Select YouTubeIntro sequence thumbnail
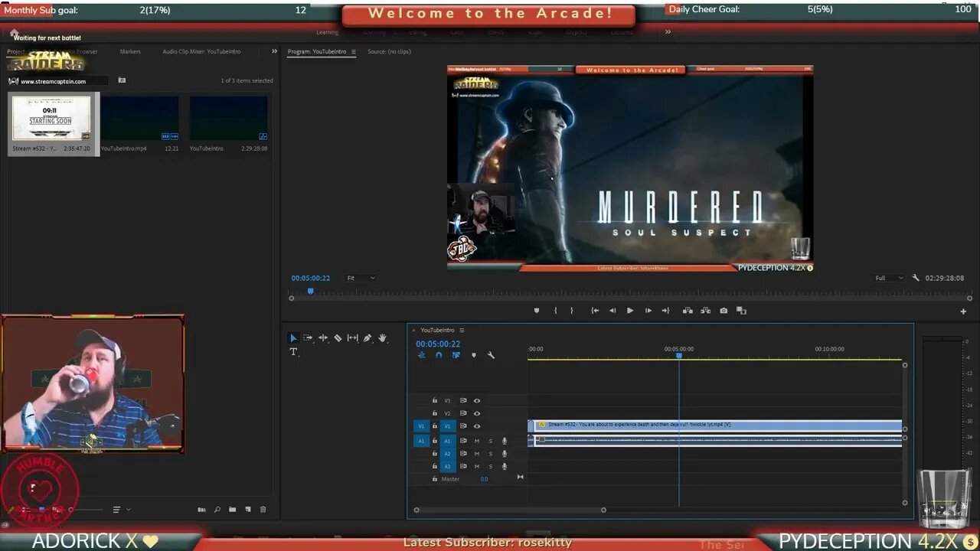980x551 pixels. 228,119
